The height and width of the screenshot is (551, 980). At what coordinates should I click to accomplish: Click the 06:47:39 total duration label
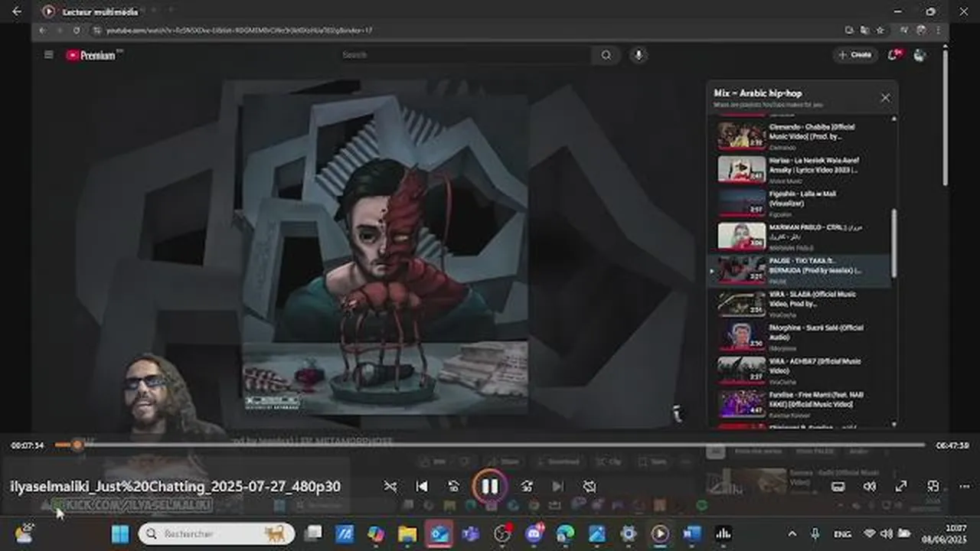click(952, 445)
